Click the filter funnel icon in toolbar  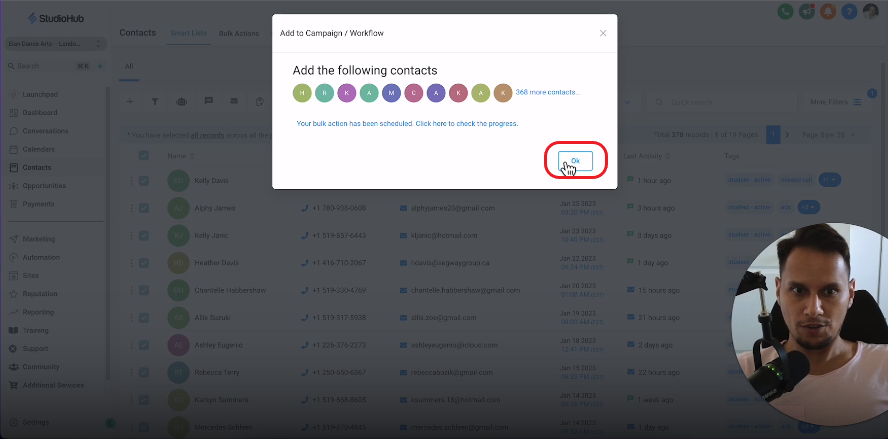(155, 101)
